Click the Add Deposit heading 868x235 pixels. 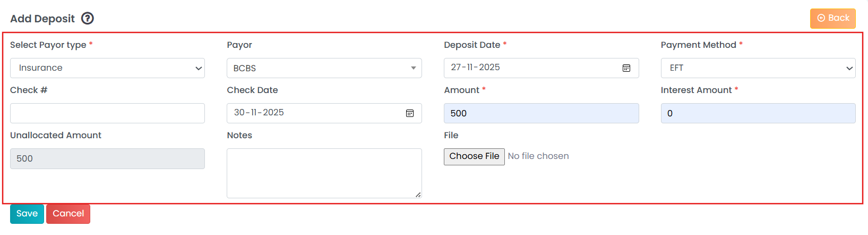[42, 19]
